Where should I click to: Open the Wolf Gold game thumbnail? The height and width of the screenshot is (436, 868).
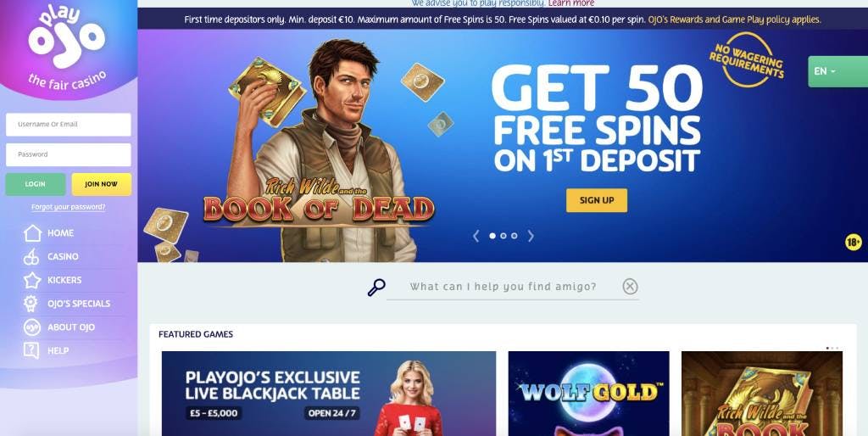pyautogui.click(x=588, y=394)
